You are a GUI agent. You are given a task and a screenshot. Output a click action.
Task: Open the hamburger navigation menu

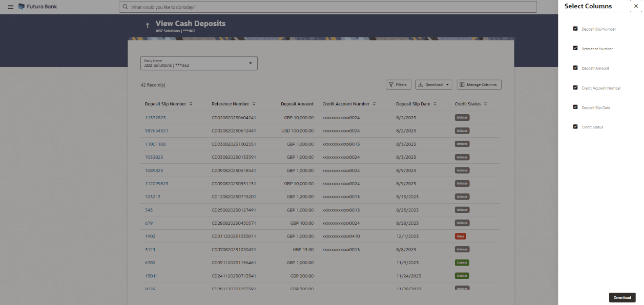11,7
